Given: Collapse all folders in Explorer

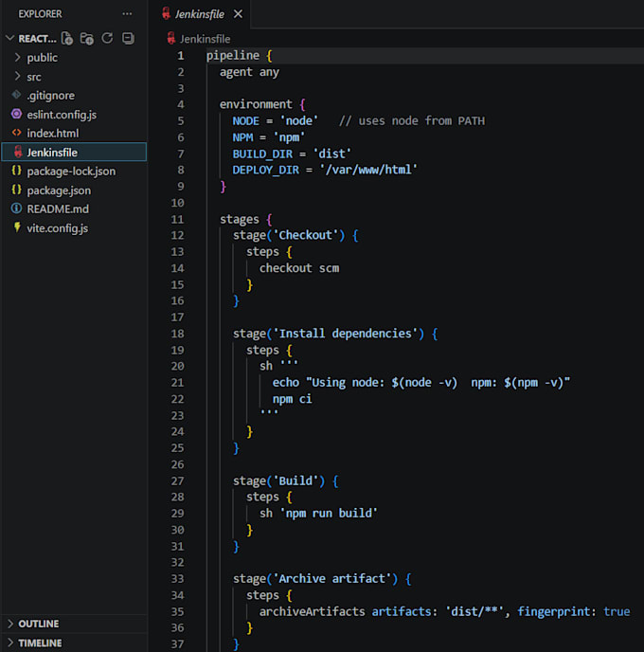Looking at the screenshot, I should pyautogui.click(x=128, y=38).
